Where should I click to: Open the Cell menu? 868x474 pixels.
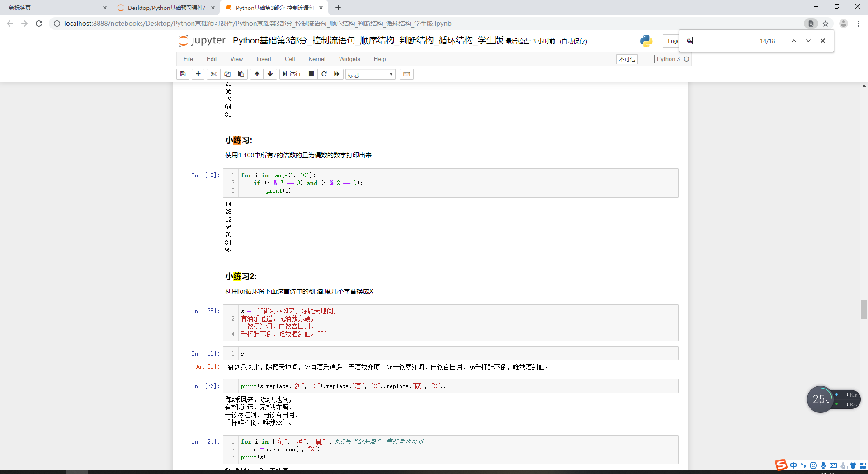point(290,59)
